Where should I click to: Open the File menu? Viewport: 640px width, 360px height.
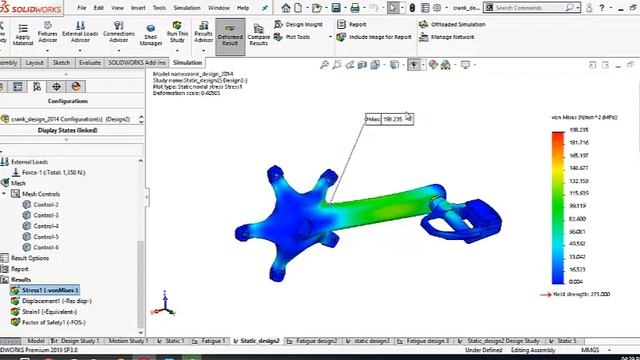[82, 8]
